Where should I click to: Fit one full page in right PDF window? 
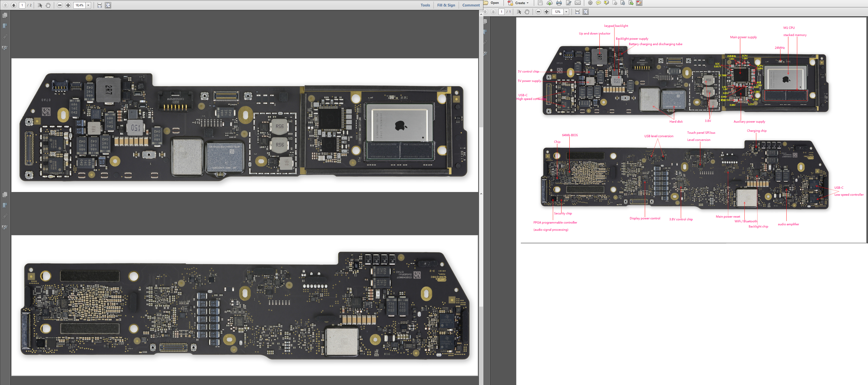(586, 12)
